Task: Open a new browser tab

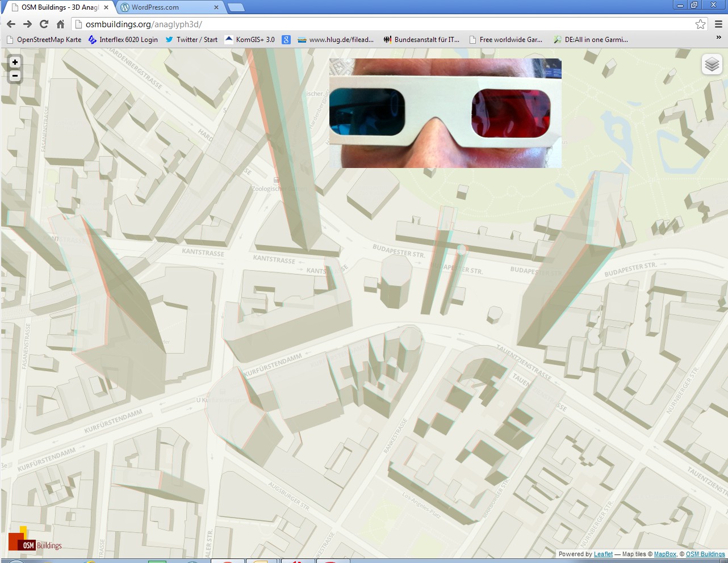Action: pyautogui.click(x=236, y=7)
